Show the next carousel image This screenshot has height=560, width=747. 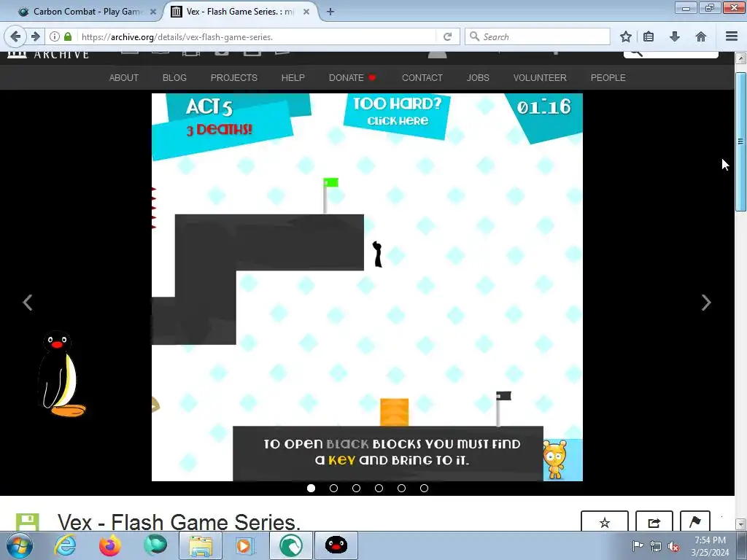pos(706,303)
